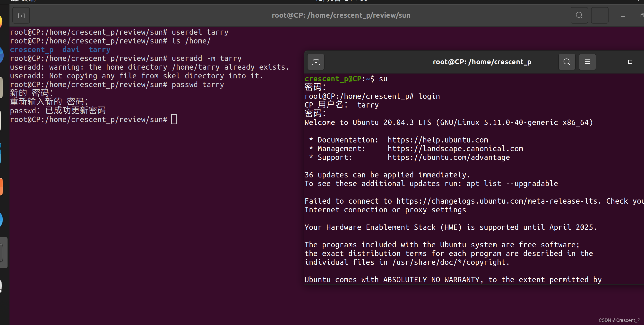Image resolution: width=644 pixels, height=325 pixels.
Task: Click the title bar of the review/sun terminal
Action: [341, 16]
